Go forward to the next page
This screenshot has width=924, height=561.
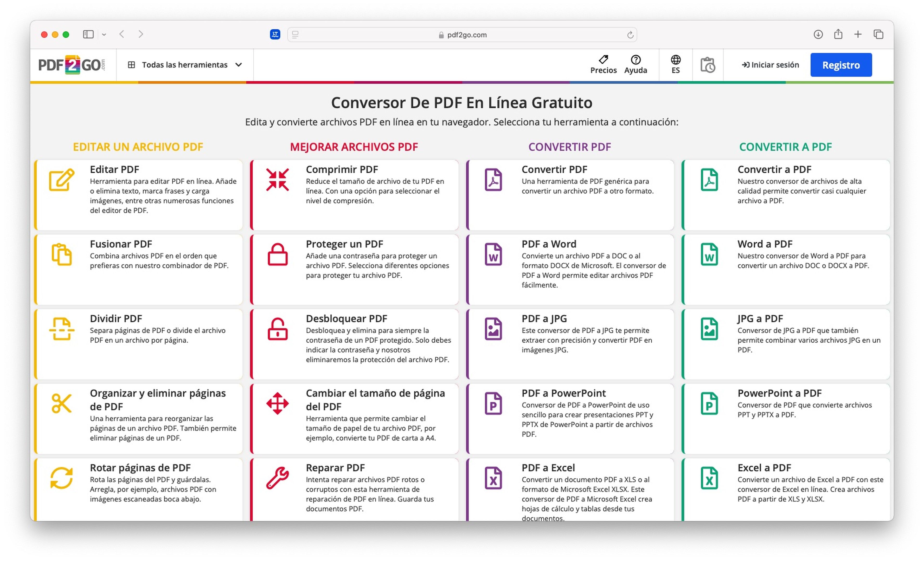coord(141,34)
